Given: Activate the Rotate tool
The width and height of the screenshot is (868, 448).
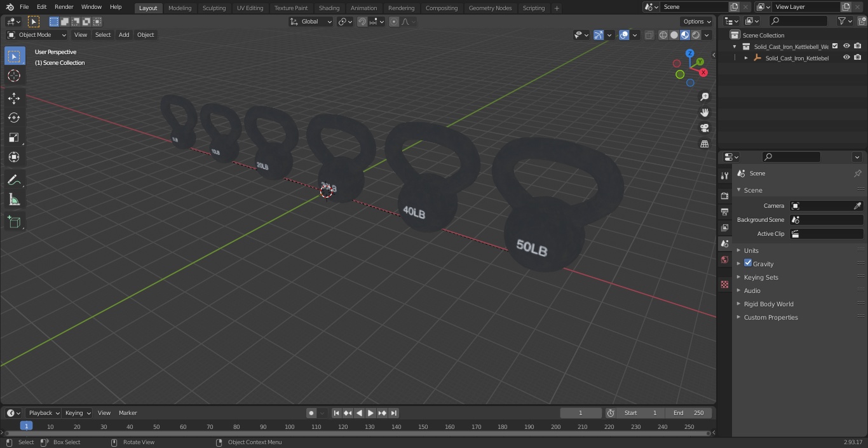Looking at the screenshot, I should click(x=14, y=118).
